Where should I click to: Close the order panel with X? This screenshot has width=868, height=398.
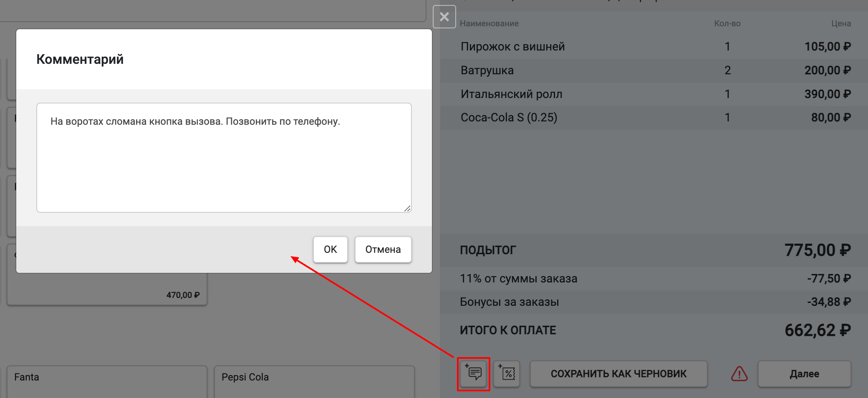click(444, 17)
